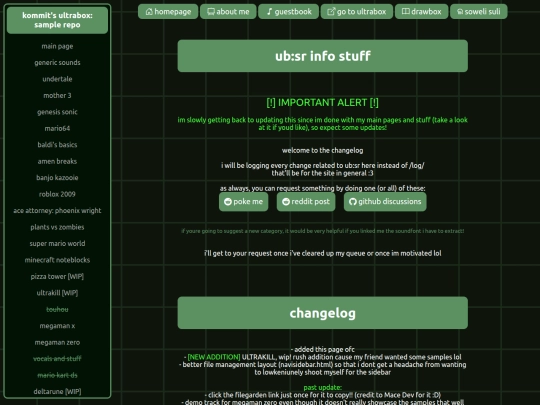Viewport: 540px width, 405px height.
Task: Select minecraft noteblocks in sidebar
Action: coord(57,260)
